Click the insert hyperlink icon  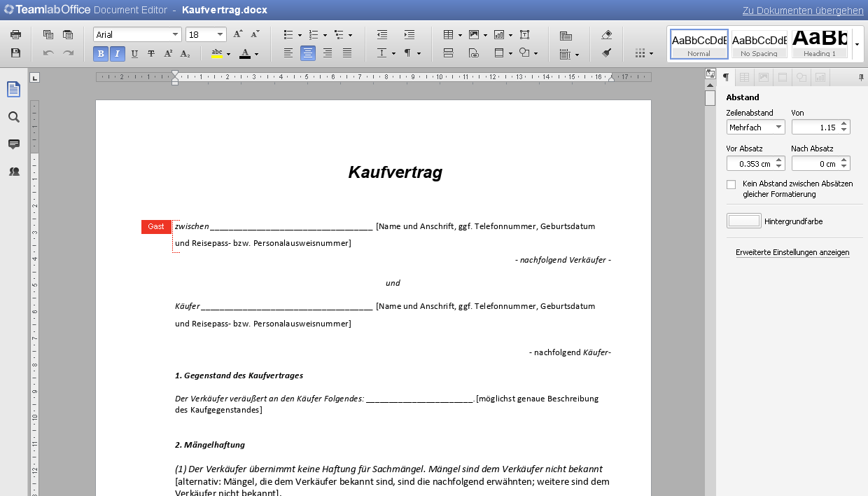pos(474,53)
